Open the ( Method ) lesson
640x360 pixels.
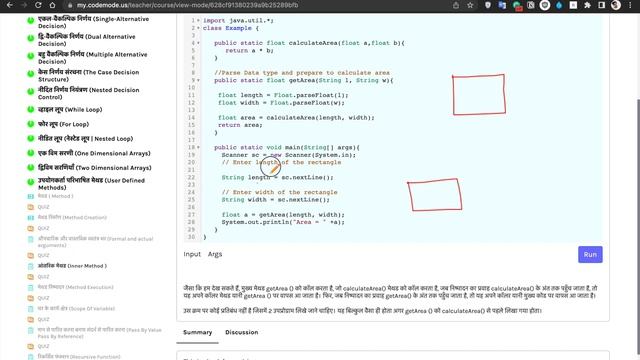point(56,196)
